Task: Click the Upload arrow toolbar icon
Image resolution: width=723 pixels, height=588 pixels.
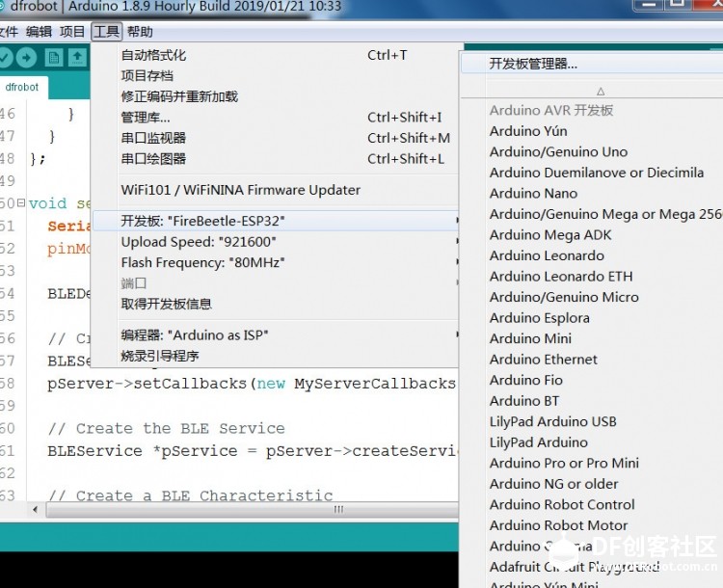Action: click(27, 58)
